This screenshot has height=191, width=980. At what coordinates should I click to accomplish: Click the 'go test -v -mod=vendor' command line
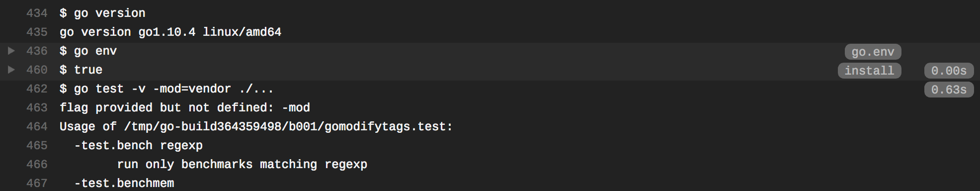166,89
